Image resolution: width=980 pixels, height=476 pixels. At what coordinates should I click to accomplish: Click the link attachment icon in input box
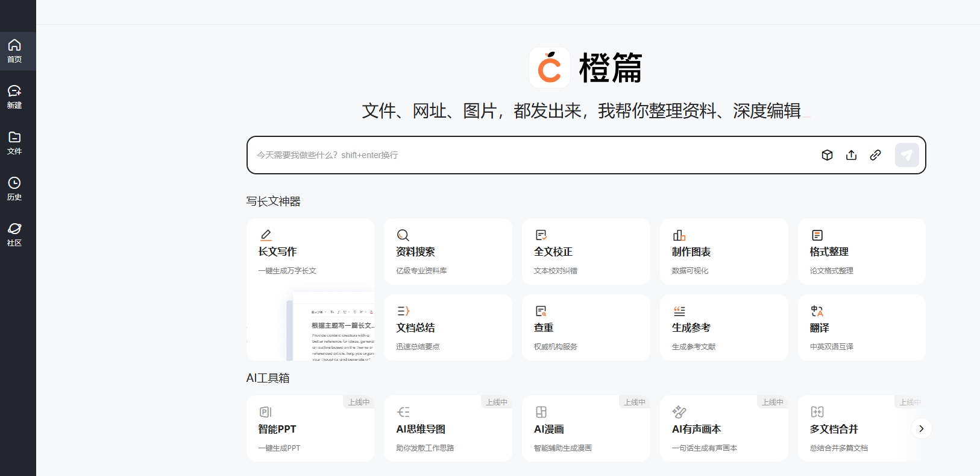point(875,155)
